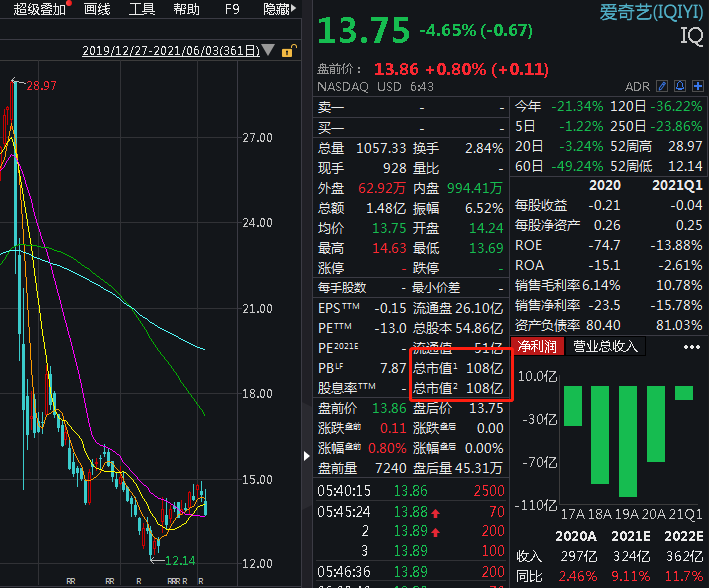Open the 超级叠加 overlay menu
The height and width of the screenshot is (588, 709).
(39, 9)
